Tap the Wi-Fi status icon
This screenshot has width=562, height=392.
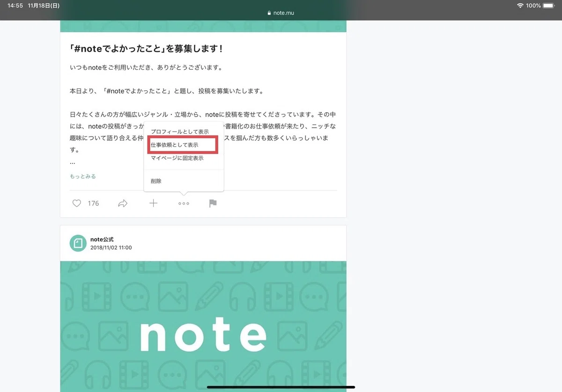(x=520, y=6)
